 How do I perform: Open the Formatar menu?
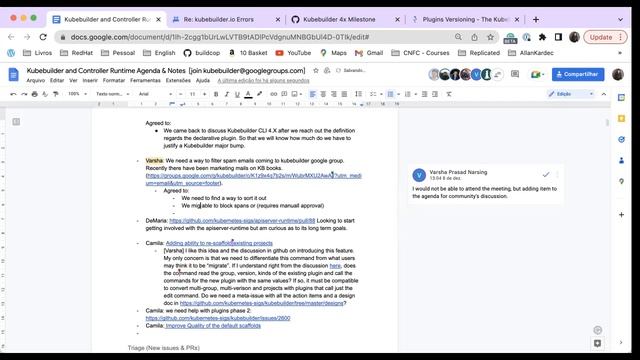[114, 80]
